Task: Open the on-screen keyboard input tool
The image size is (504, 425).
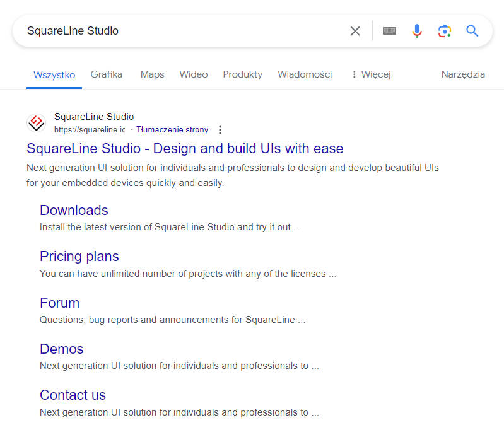Action: (x=389, y=31)
